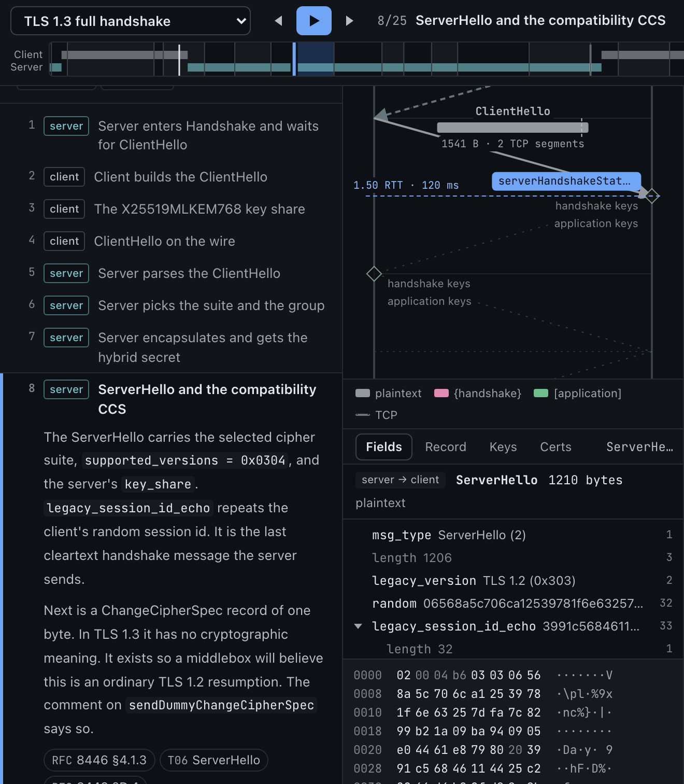Viewport: 684px width, 784px height.
Task: Open the TLS 1.3 full handshake dropdown
Action: pyautogui.click(x=131, y=21)
